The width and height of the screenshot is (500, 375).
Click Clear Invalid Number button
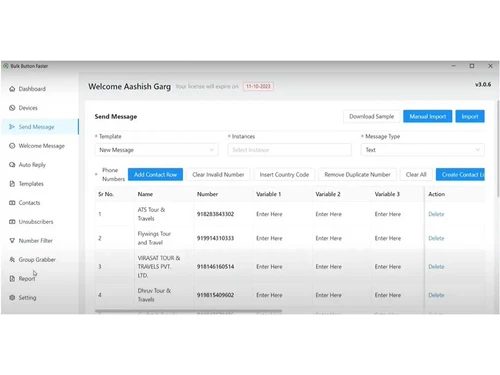[218, 175]
